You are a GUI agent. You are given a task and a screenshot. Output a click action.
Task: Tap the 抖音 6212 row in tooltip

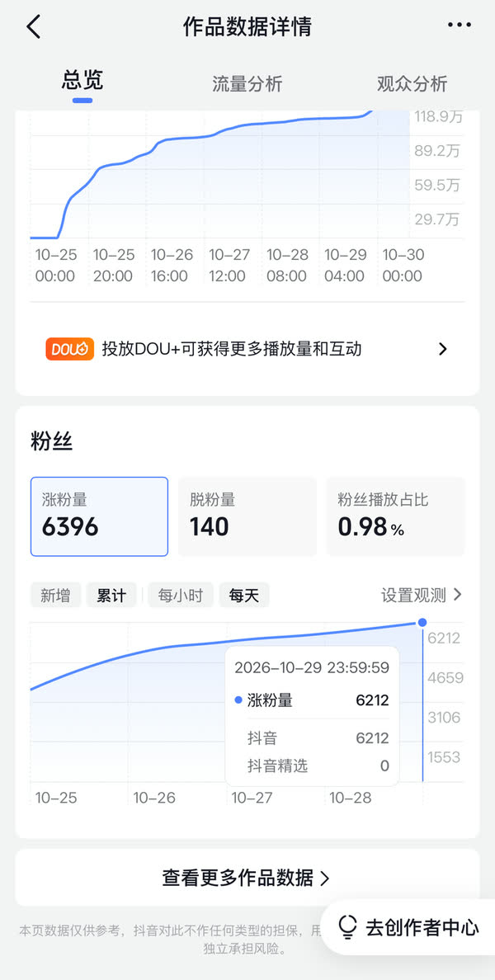click(312, 738)
